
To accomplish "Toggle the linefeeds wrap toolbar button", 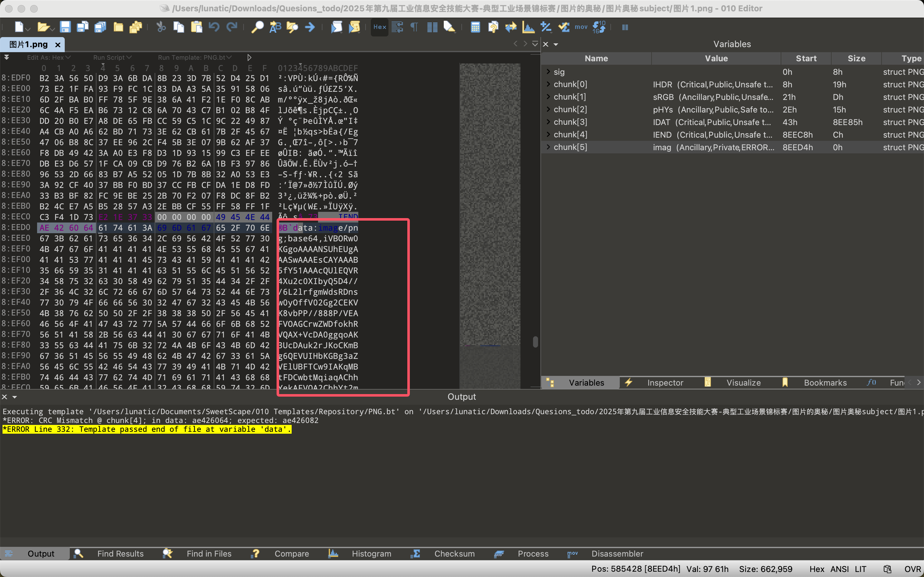I will point(397,27).
